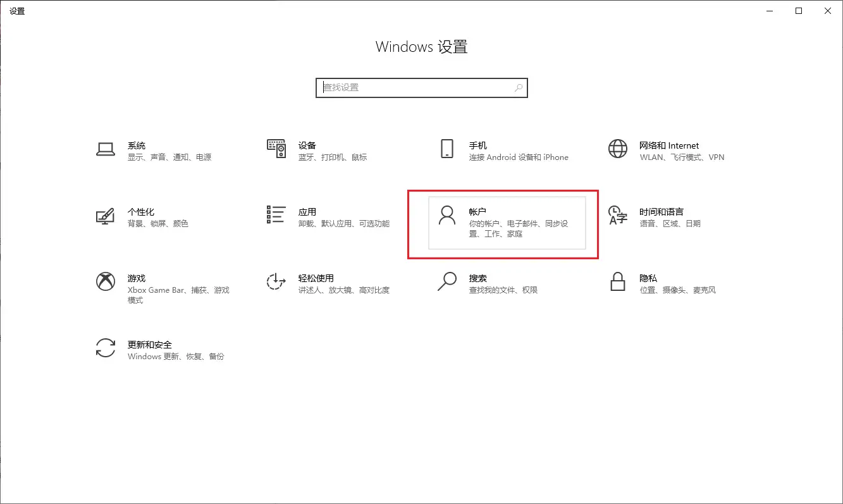Click the text 连接 Android 设备和 iPhone
The image size is (843, 504).
[x=519, y=157]
